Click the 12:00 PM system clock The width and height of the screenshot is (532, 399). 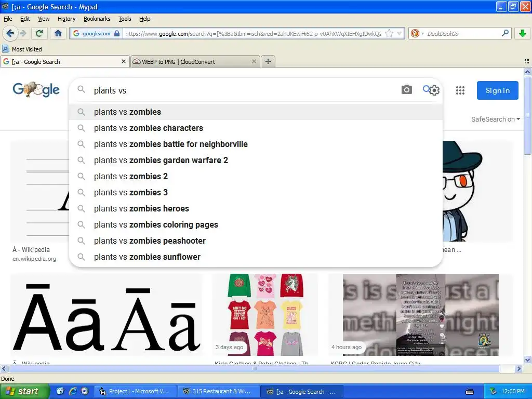[x=513, y=391]
